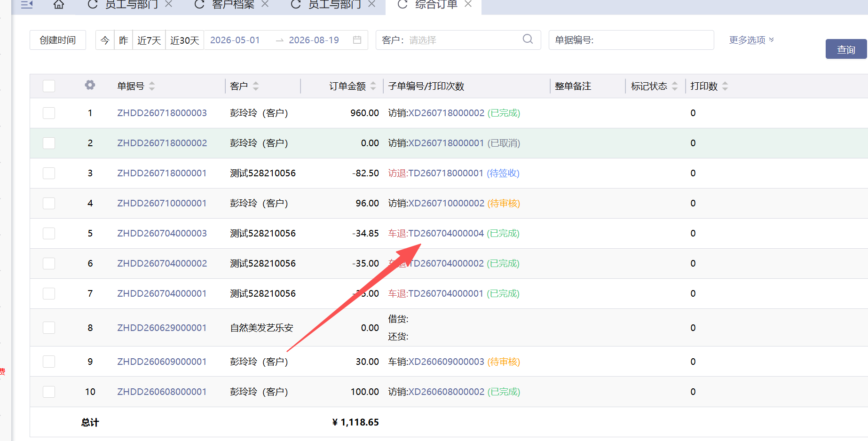Close the 客户档案 tab
The width and height of the screenshot is (868, 441).
[265, 4]
